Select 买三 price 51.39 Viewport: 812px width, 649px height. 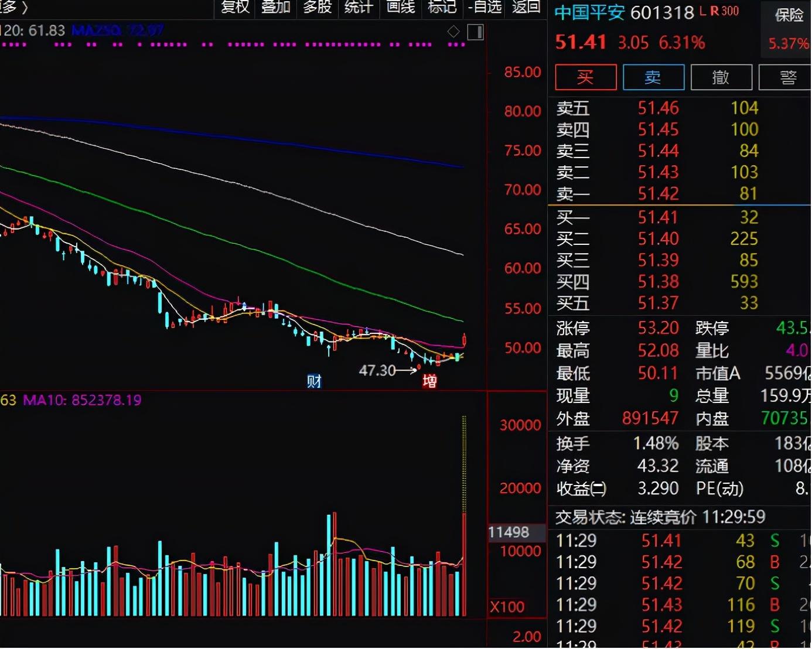click(x=658, y=260)
